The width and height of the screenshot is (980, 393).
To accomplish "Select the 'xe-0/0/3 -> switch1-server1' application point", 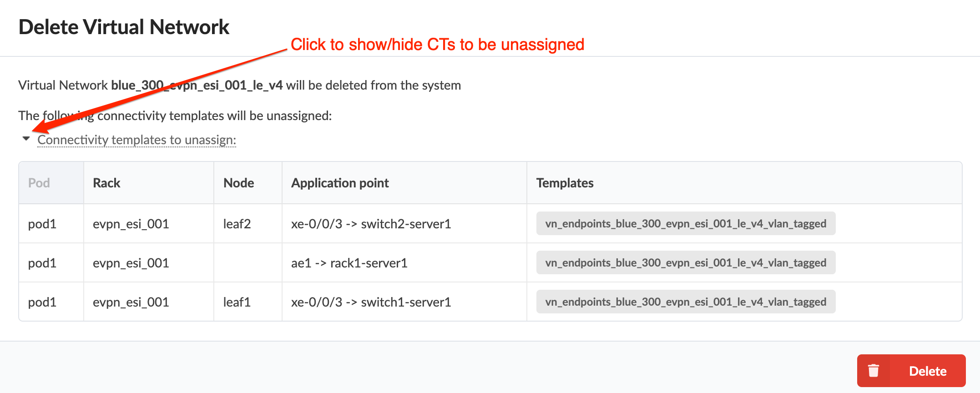I will coord(371,302).
